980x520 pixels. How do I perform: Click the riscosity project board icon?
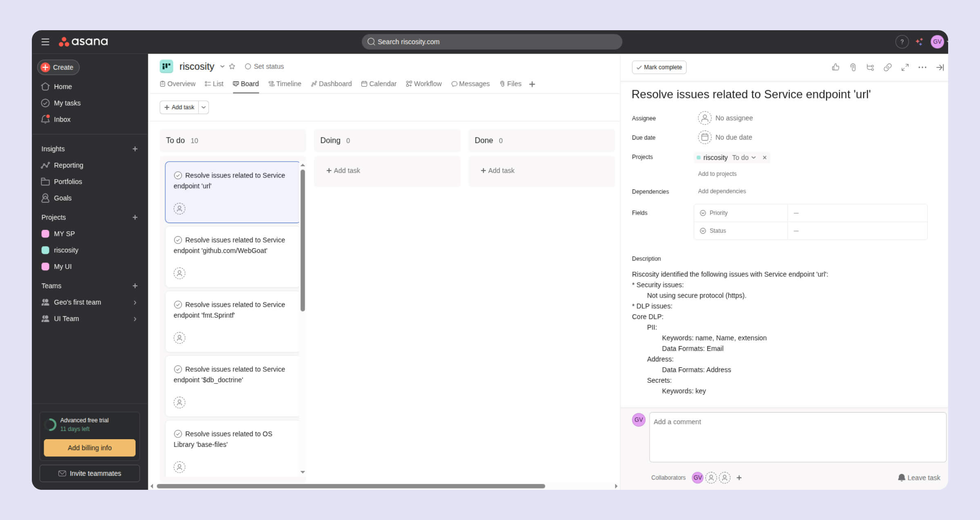(x=166, y=66)
